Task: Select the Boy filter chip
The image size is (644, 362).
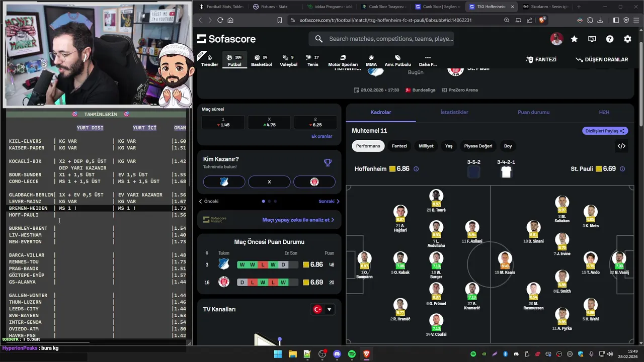Action: point(508,146)
